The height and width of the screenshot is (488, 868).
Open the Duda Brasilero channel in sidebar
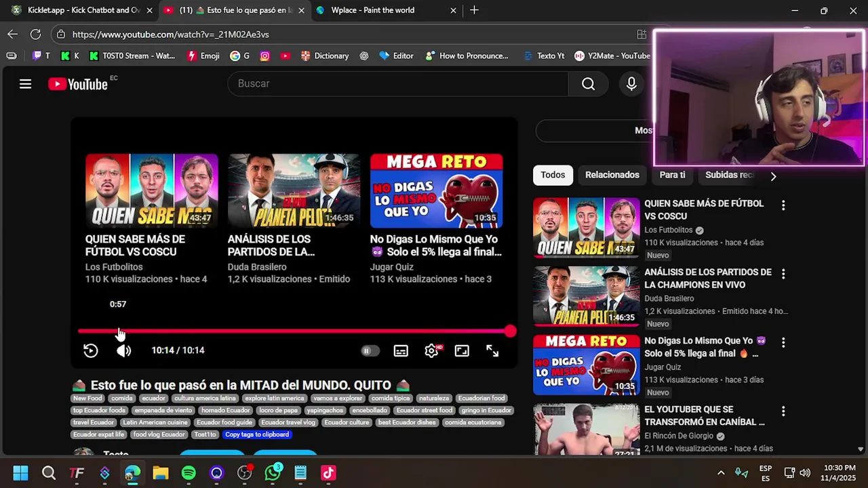point(669,298)
